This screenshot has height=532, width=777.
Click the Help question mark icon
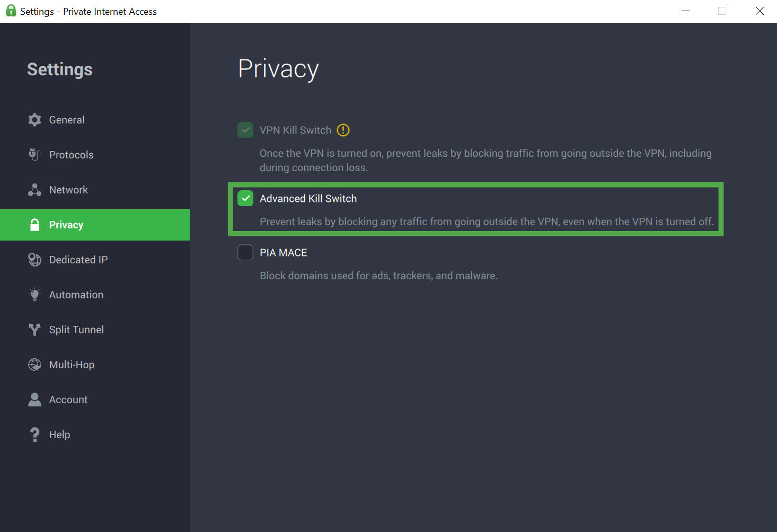(x=34, y=435)
